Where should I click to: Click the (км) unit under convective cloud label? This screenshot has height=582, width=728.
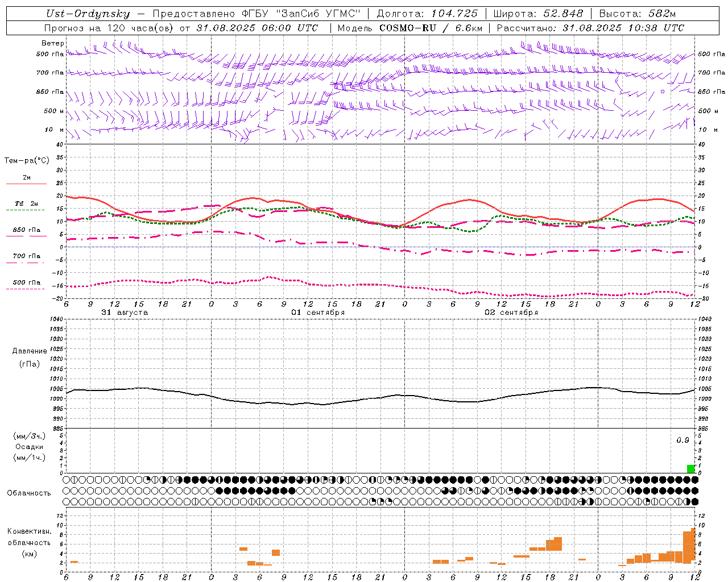pyautogui.click(x=30, y=554)
